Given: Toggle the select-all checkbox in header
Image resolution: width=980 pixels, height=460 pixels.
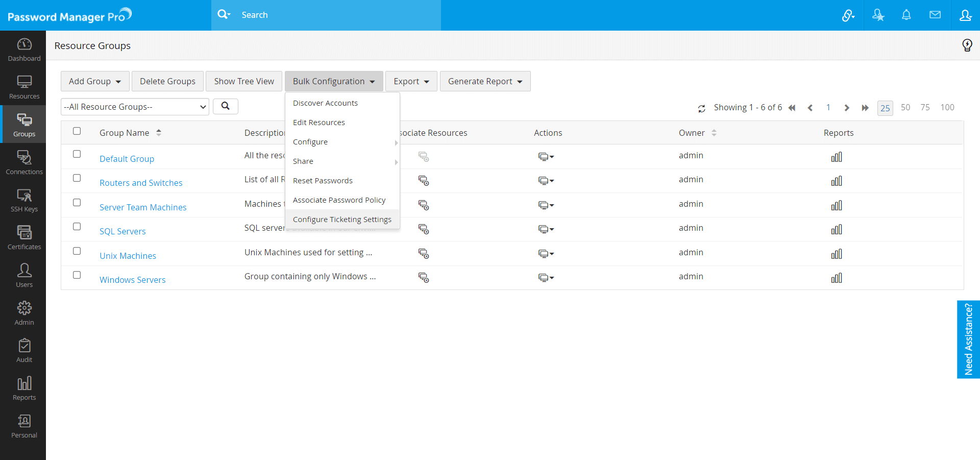Looking at the screenshot, I should 77,131.
